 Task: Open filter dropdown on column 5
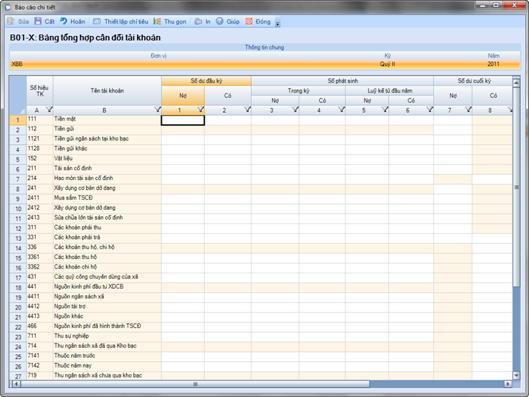[385, 109]
